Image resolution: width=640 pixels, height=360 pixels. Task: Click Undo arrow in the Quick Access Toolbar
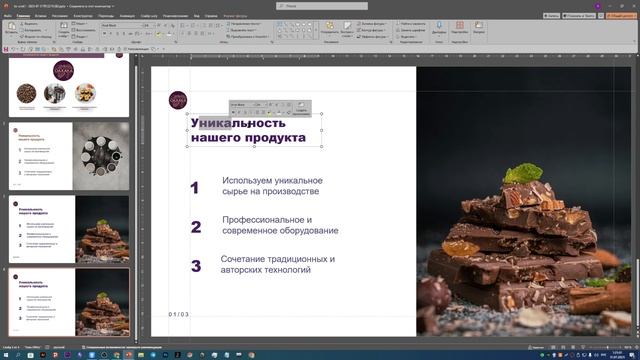pyautogui.click(x=13, y=49)
